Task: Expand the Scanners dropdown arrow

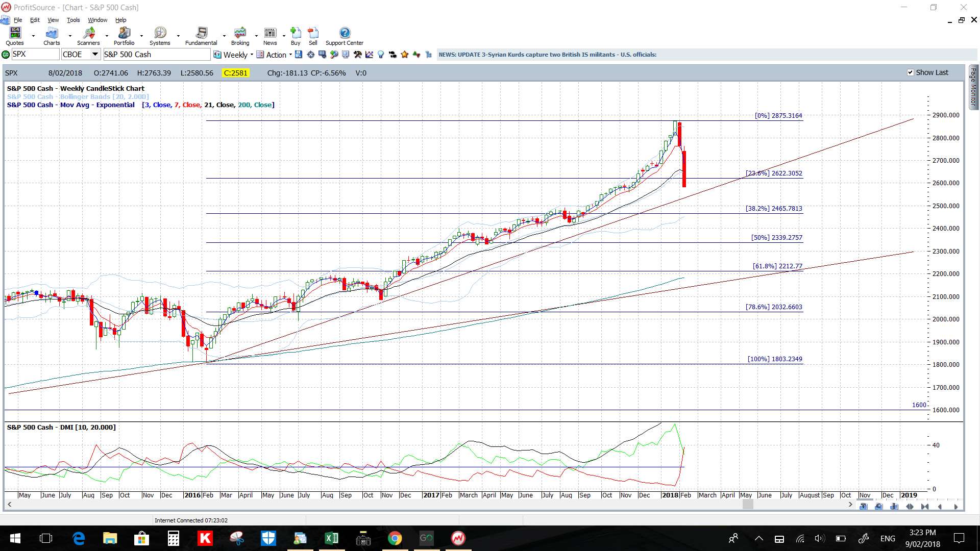Action: 107,36
